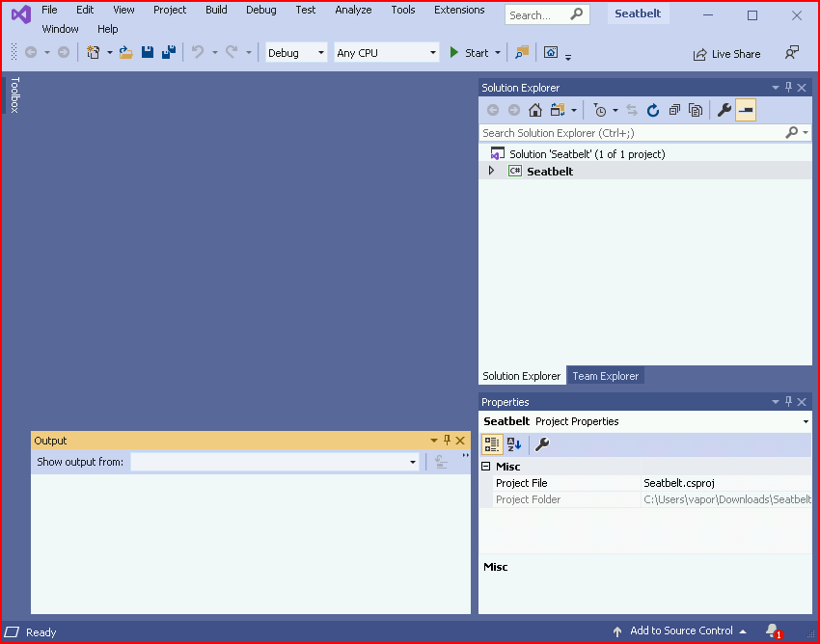Open the Send Feedback icon
The width and height of the screenshot is (820, 644).
(x=792, y=53)
